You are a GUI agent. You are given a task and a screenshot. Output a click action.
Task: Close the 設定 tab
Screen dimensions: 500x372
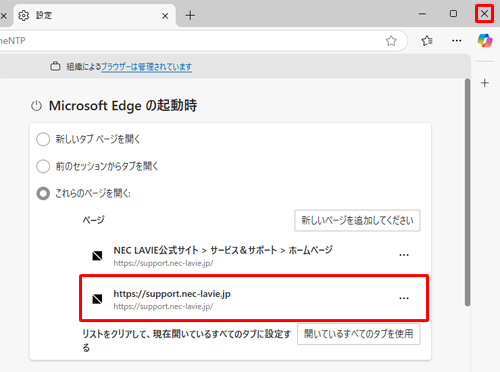click(165, 16)
